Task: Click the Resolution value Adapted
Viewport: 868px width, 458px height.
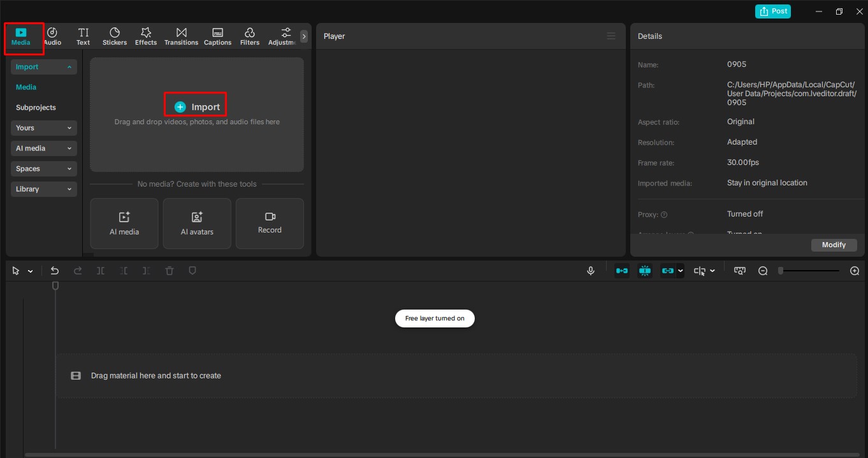Action: click(742, 142)
